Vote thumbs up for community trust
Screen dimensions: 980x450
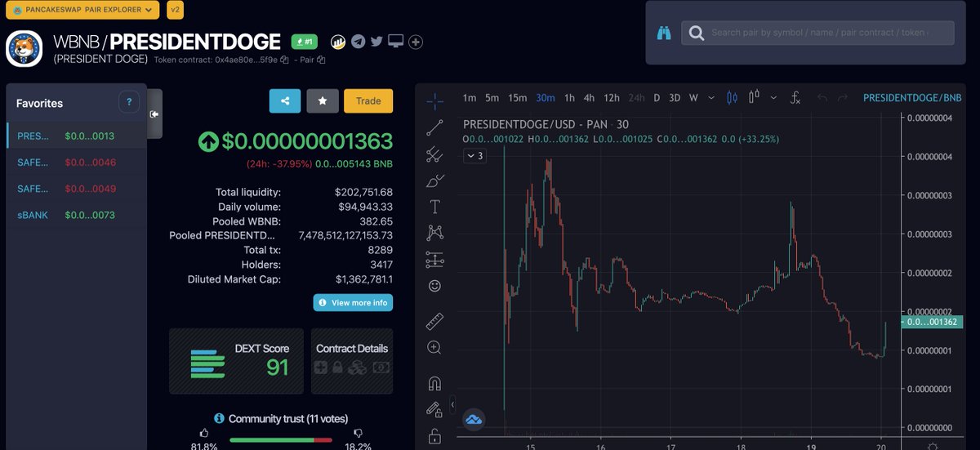click(204, 434)
